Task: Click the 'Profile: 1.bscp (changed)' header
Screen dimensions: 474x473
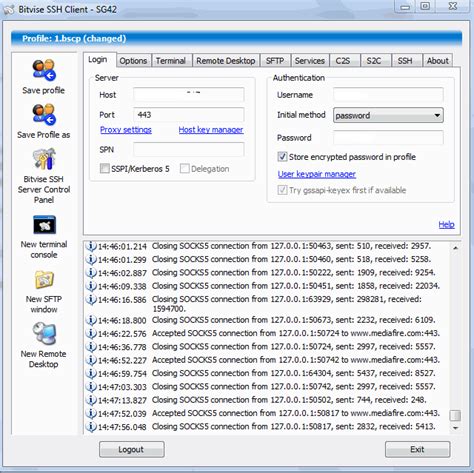Action: (236, 39)
